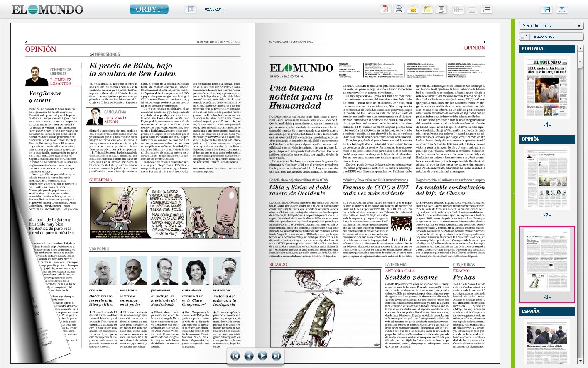Click the sidebar scrollbar thumb

click(x=580, y=59)
